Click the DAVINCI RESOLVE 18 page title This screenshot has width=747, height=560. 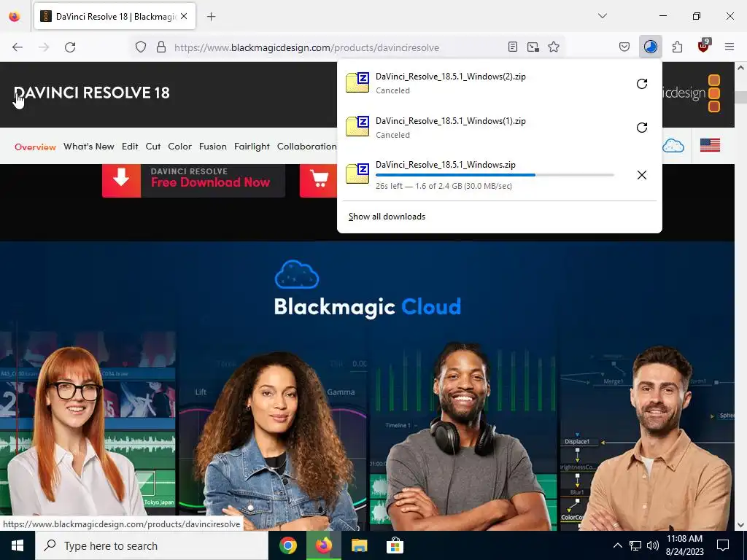(91, 93)
